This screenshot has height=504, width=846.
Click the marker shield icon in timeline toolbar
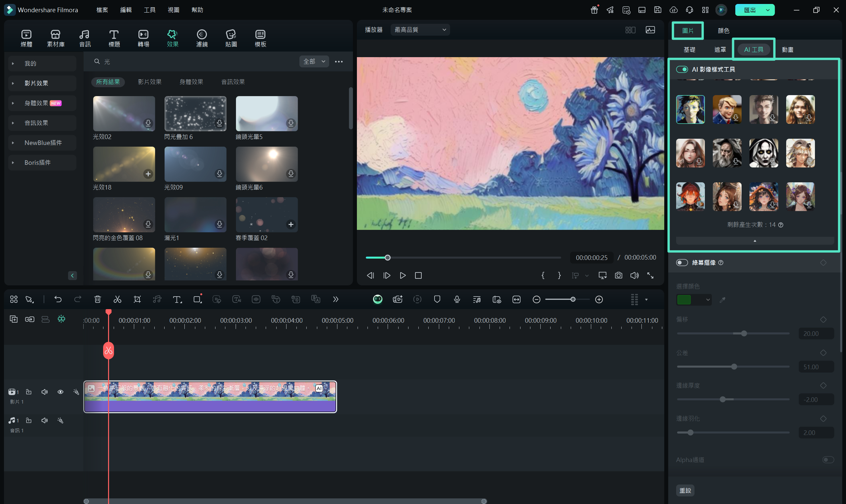(437, 299)
